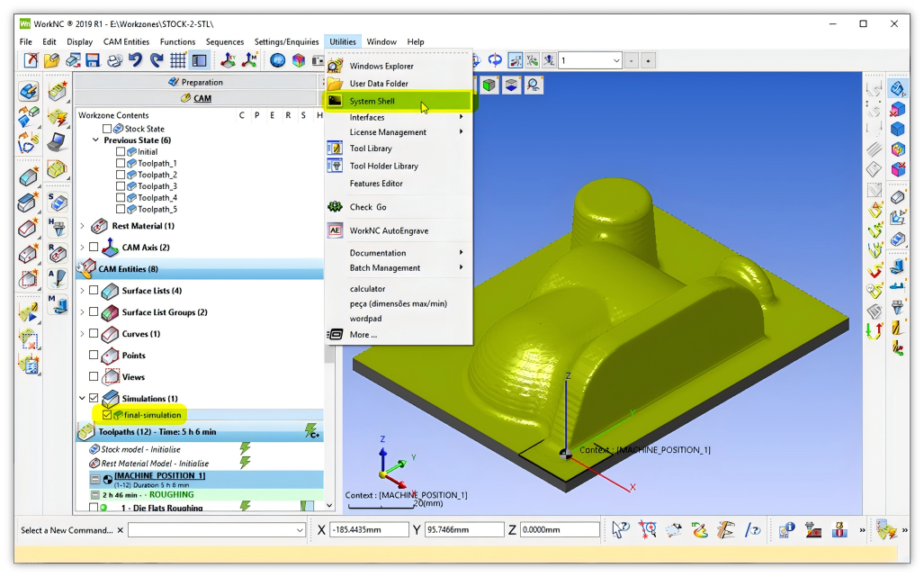Screen dimensions: 924x577
Task: Click the Redo arrow toolbar icon
Action: click(157, 60)
